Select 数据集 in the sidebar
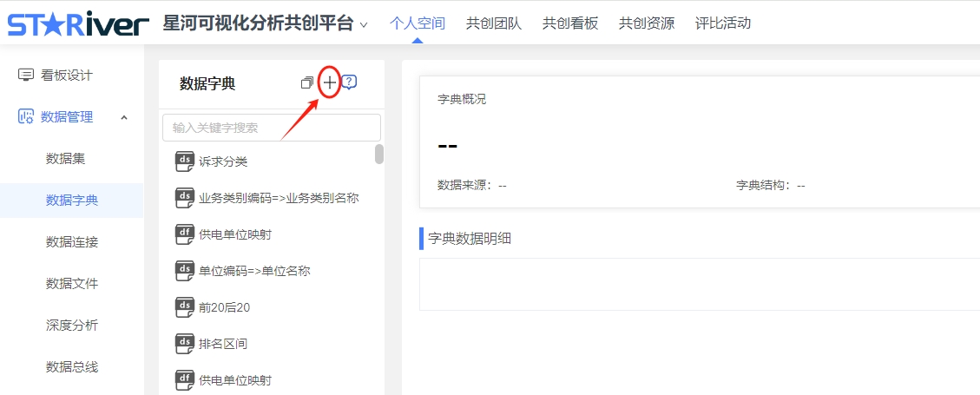 coord(65,159)
